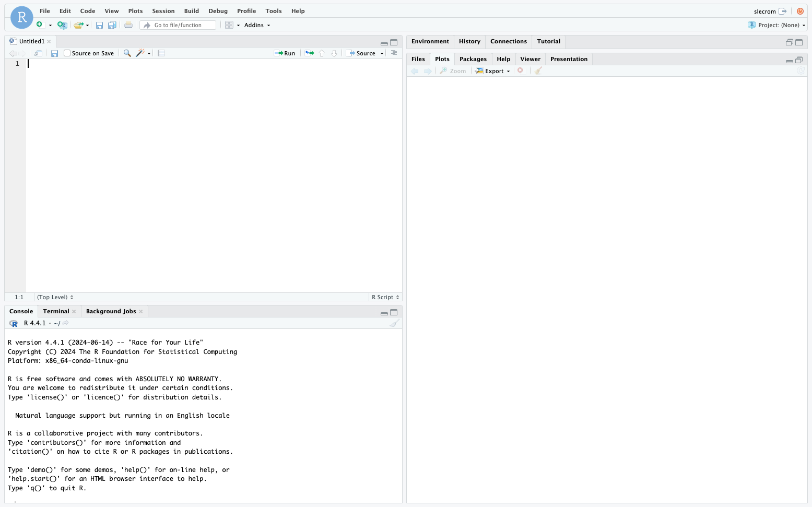Open Find/Replace magnifier in editor
The image size is (812, 507).
click(x=127, y=53)
